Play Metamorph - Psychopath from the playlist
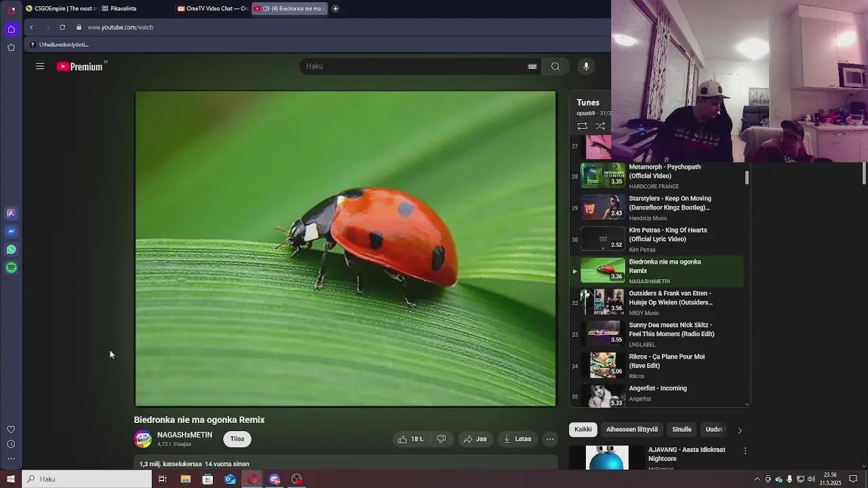 point(658,176)
